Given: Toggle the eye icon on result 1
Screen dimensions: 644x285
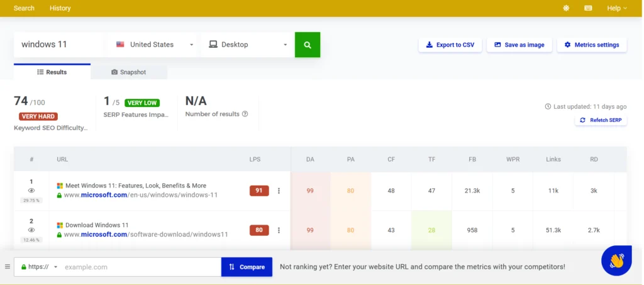Looking at the screenshot, I should tap(31, 191).
